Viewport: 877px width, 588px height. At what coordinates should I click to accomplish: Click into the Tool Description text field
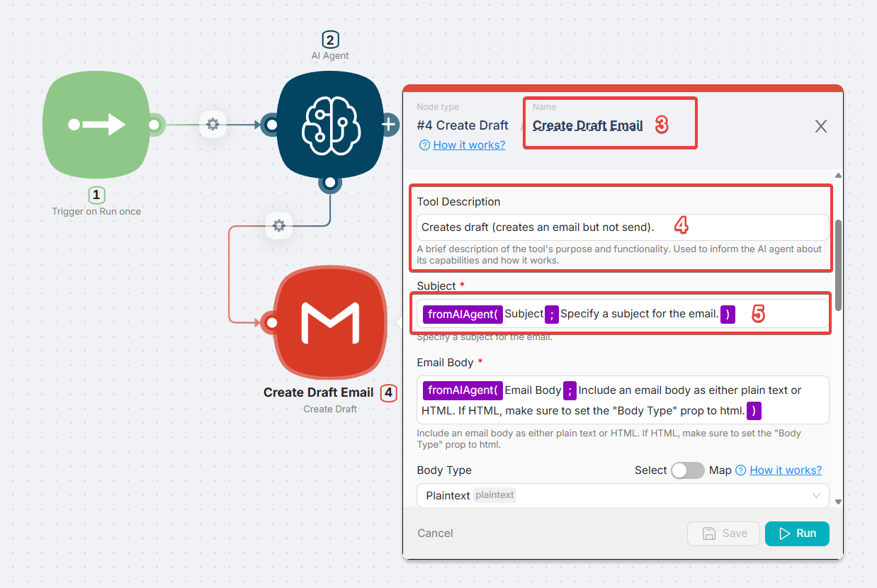[x=622, y=227]
